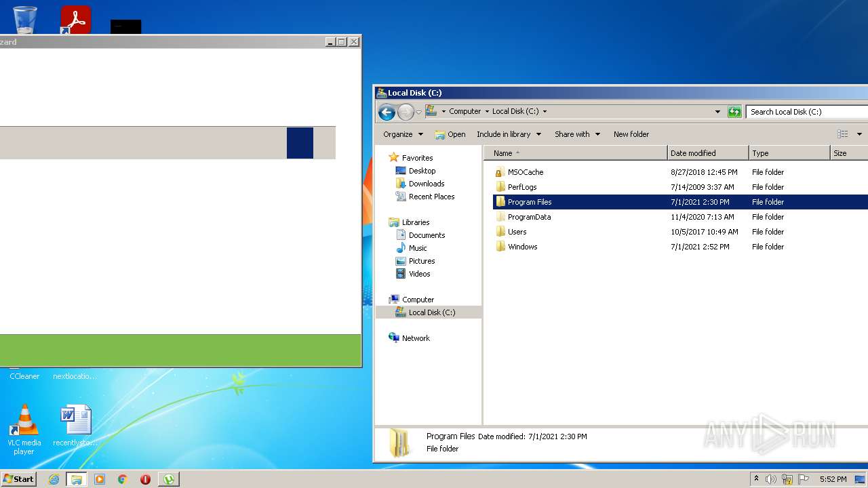Expand dropdown arrow after Local Disk (C:) breadcrumb
This screenshot has height=488, width=868.
click(x=545, y=111)
